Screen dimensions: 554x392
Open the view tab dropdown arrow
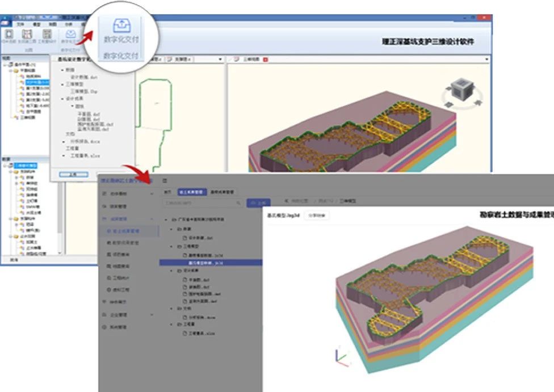[487, 59]
